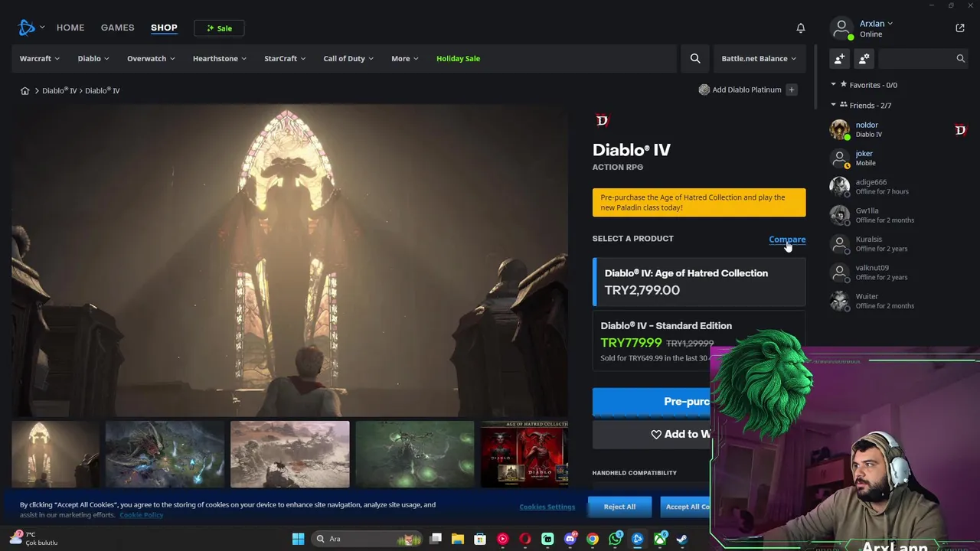Go to shop home via house icon
The width and height of the screenshot is (980, 551).
(x=24, y=90)
